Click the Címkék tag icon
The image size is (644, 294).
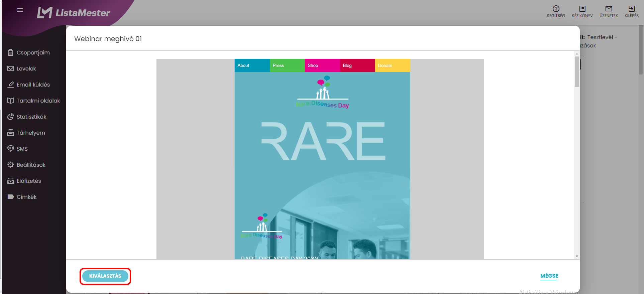11,197
